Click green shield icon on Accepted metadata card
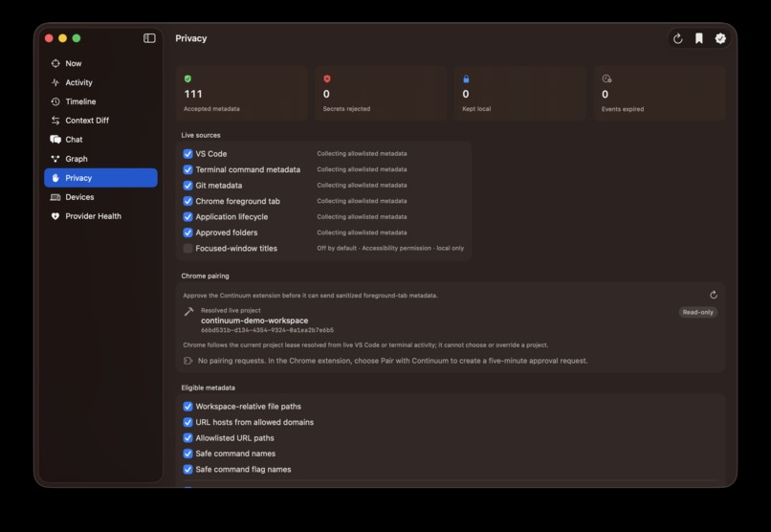Screen dimensions: 771x532 click(x=187, y=78)
